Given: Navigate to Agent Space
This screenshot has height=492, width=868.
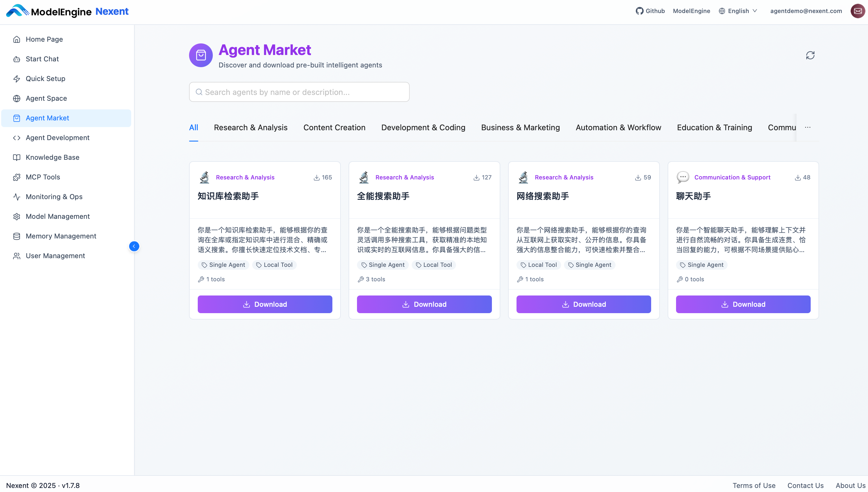Looking at the screenshot, I should [x=46, y=98].
